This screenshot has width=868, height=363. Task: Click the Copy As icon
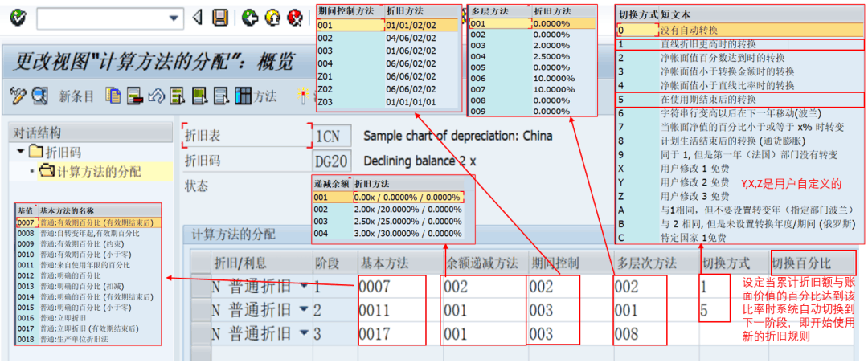(113, 96)
